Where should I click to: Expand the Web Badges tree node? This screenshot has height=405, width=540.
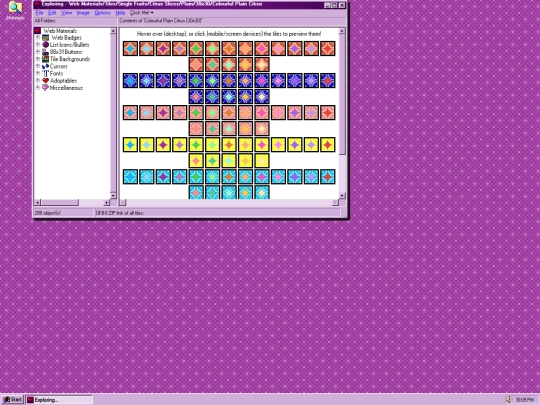(38, 38)
